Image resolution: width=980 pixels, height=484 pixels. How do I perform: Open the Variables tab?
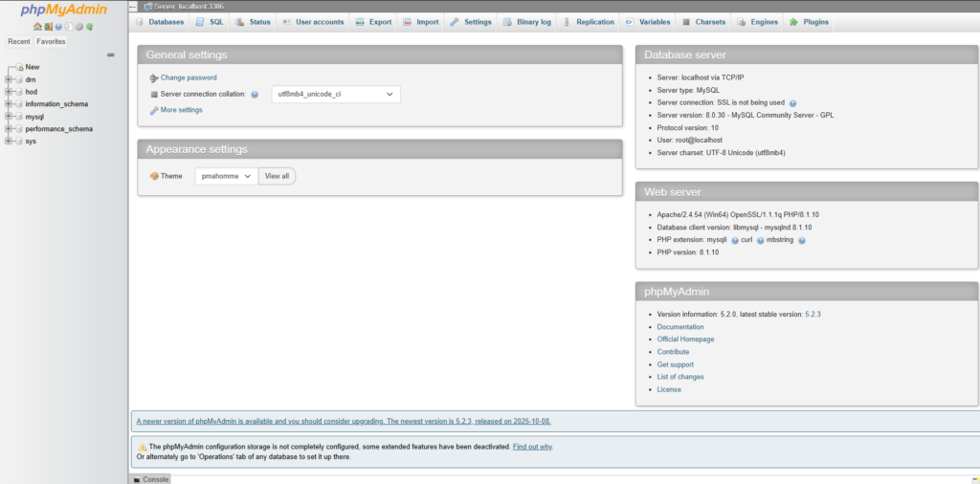coord(648,22)
